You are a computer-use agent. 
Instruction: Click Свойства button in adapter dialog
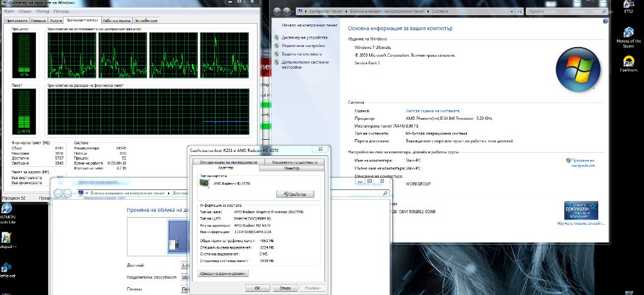[296, 194]
